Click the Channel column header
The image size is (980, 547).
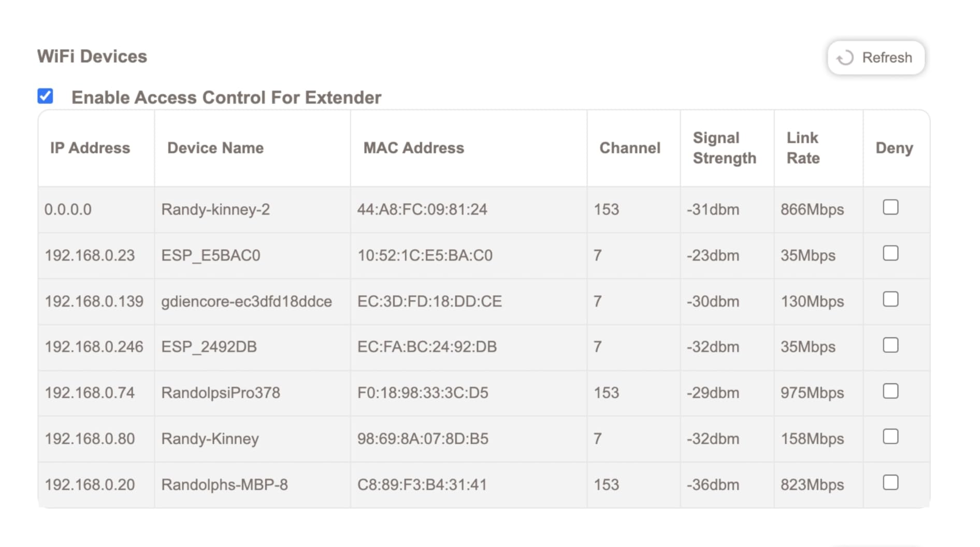tap(630, 148)
